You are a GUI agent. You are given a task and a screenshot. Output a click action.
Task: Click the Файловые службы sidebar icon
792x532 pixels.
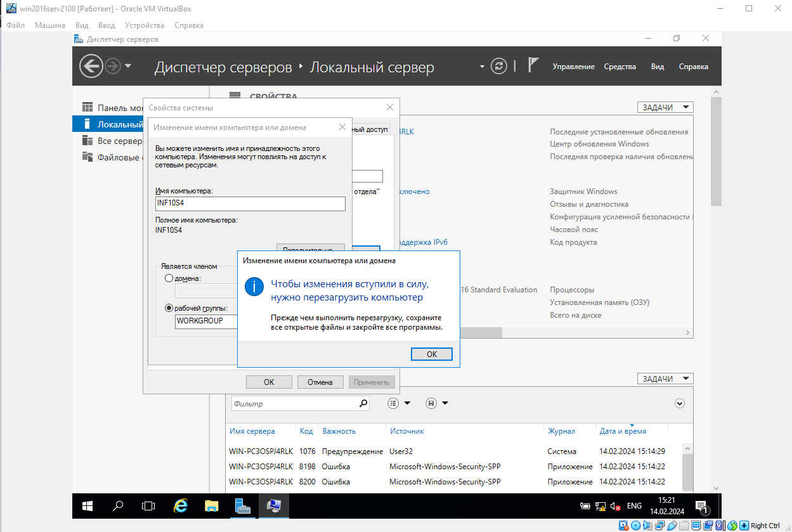point(88,157)
